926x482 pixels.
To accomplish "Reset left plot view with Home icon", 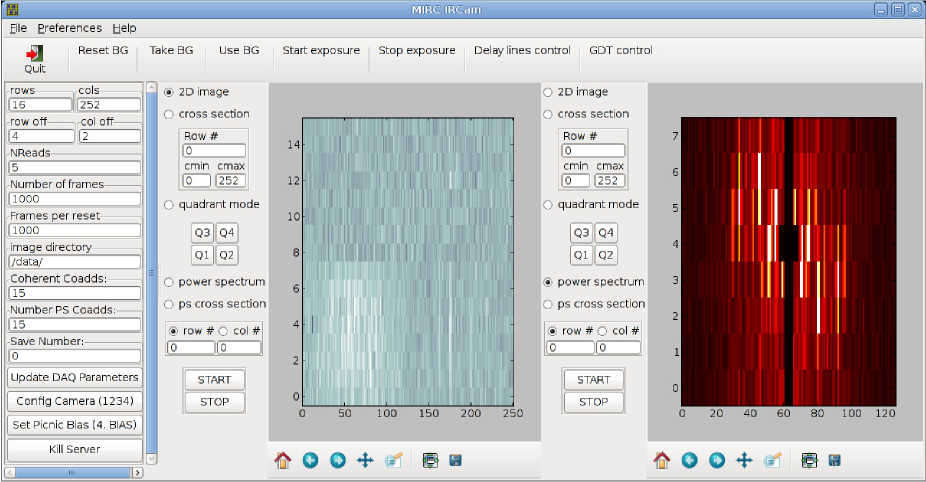I will click(283, 460).
